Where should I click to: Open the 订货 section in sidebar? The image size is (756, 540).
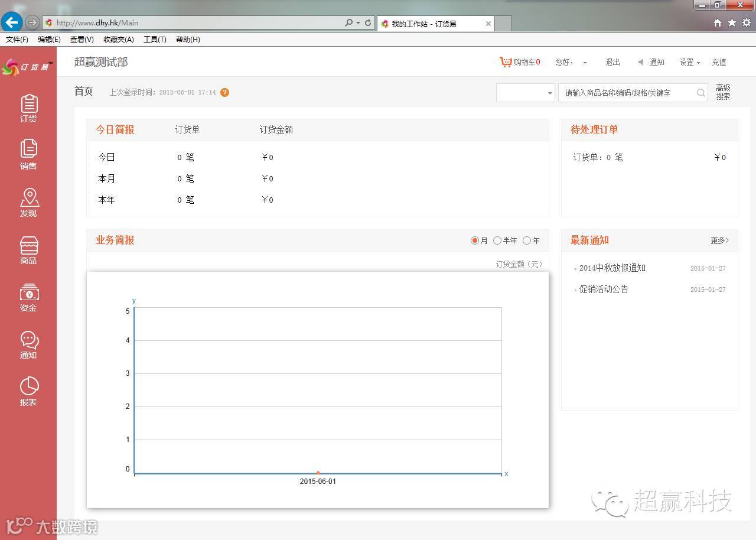(28, 109)
